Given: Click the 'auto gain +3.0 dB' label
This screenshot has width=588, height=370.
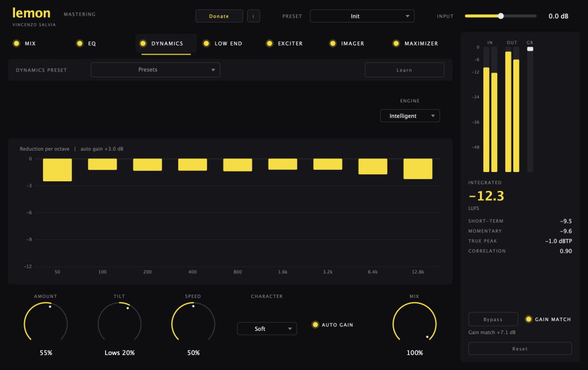Looking at the screenshot, I should (102, 149).
